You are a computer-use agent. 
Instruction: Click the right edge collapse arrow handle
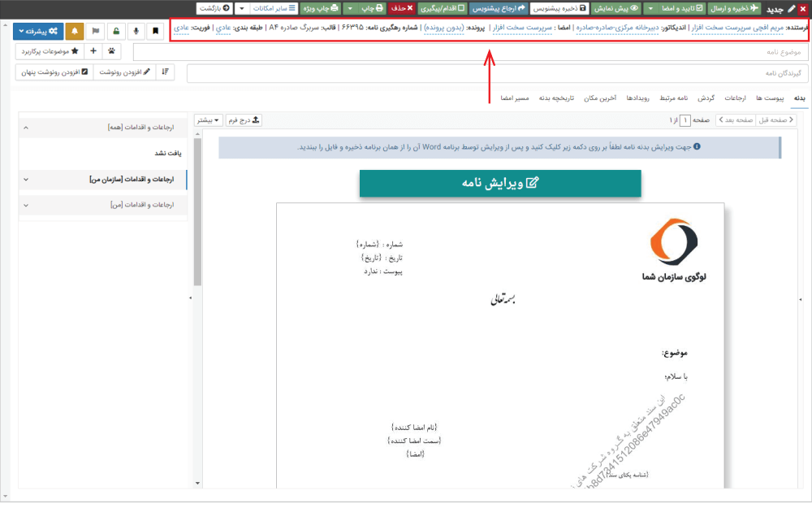pyautogui.click(x=801, y=300)
